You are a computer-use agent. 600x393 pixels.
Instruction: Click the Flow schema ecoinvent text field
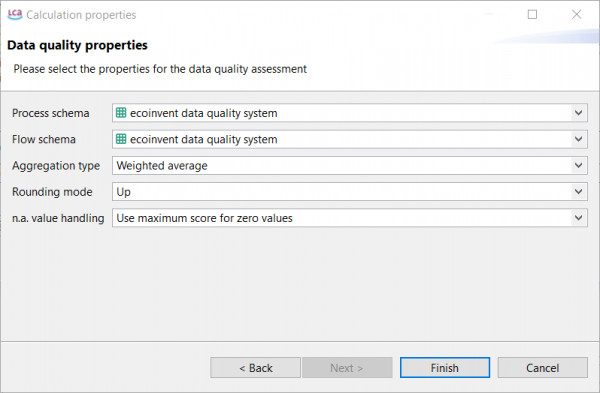tap(350, 139)
